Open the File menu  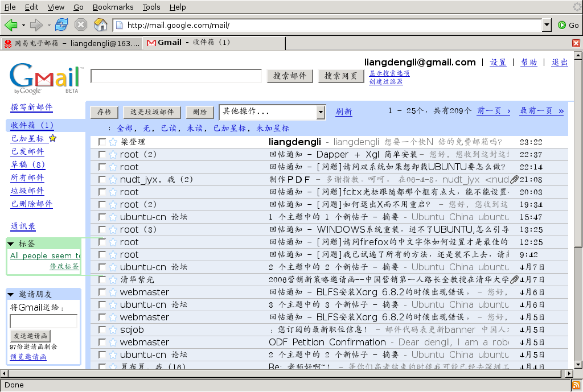coord(10,7)
